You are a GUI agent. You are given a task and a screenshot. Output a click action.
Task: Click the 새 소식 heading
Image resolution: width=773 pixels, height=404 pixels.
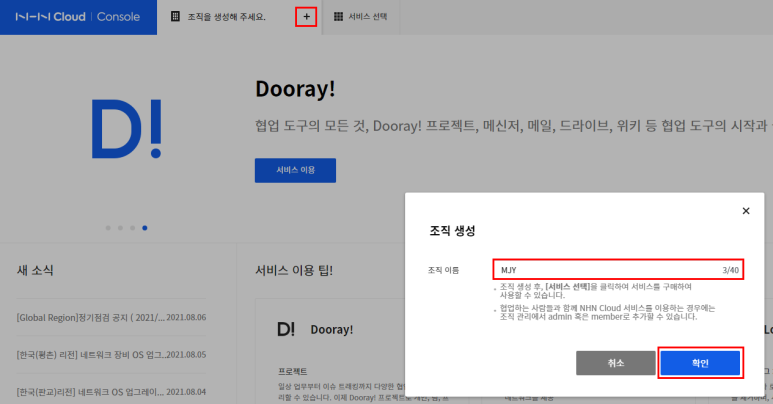click(35, 270)
